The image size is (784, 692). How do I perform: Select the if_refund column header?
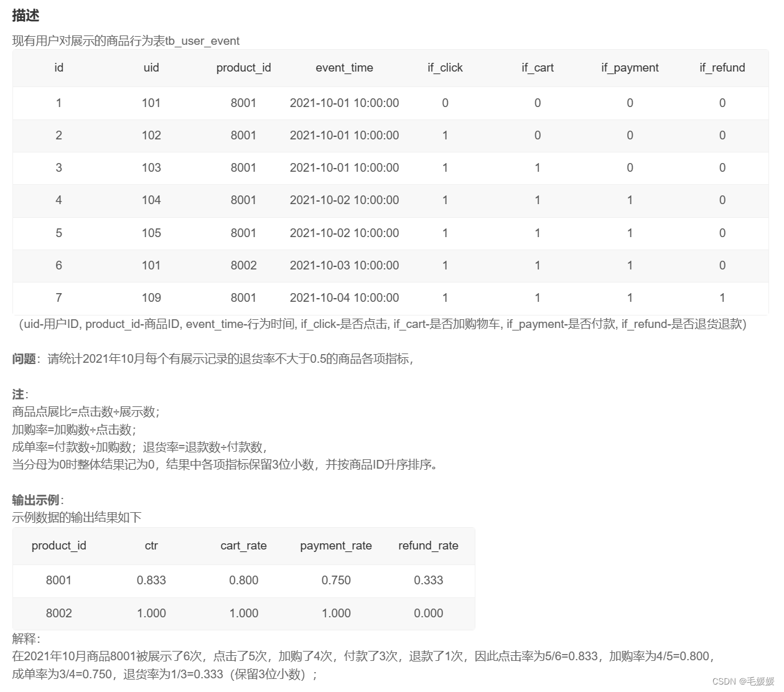tap(722, 68)
